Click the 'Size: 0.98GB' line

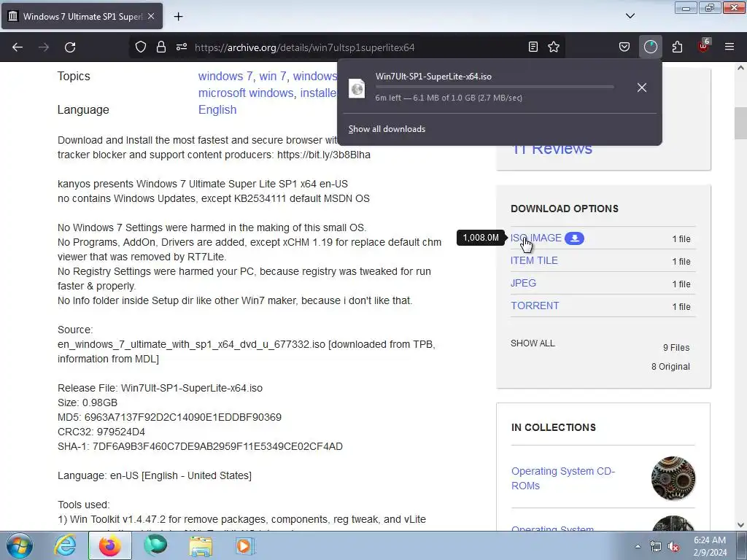(x=88, y=402)
